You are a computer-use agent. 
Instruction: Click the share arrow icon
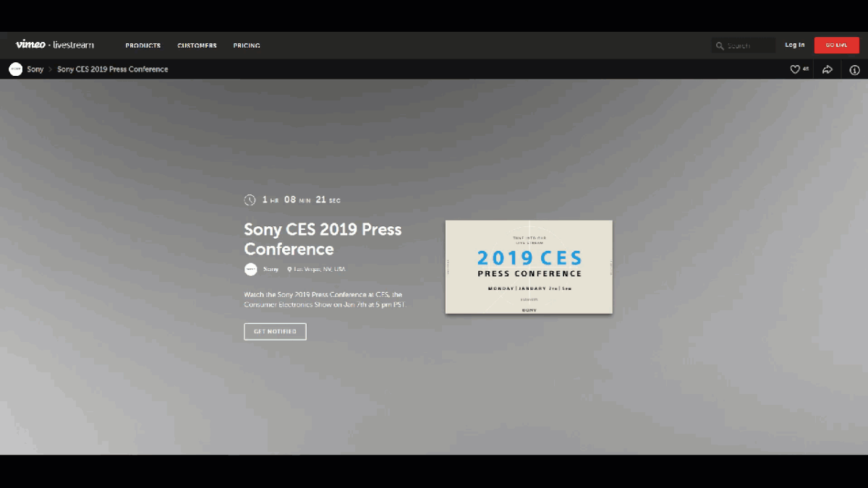[x=827, y=69]
